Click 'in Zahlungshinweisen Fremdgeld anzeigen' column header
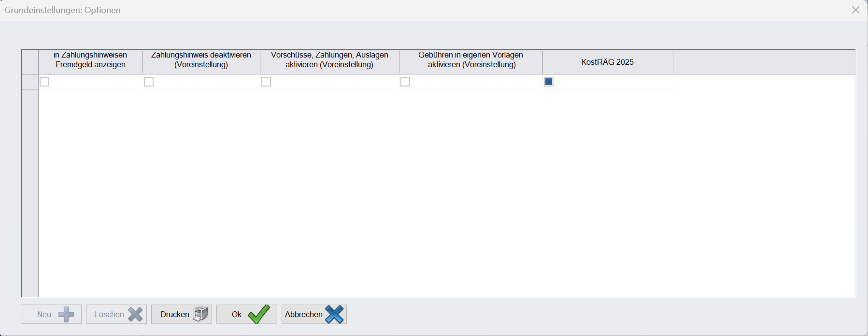The width and height of the screenshot is (868, 336). tap(90, 62)
